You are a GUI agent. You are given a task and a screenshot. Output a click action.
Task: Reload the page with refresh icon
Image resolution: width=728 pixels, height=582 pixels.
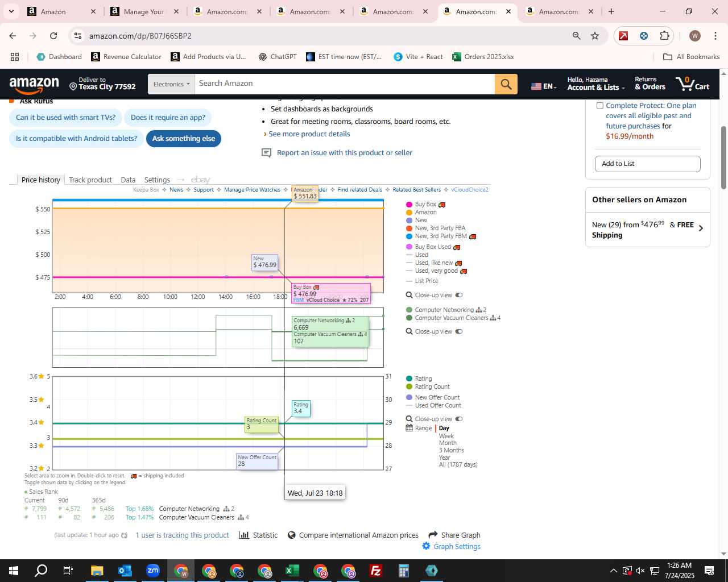pyautogui.click(x=53, y=36)
